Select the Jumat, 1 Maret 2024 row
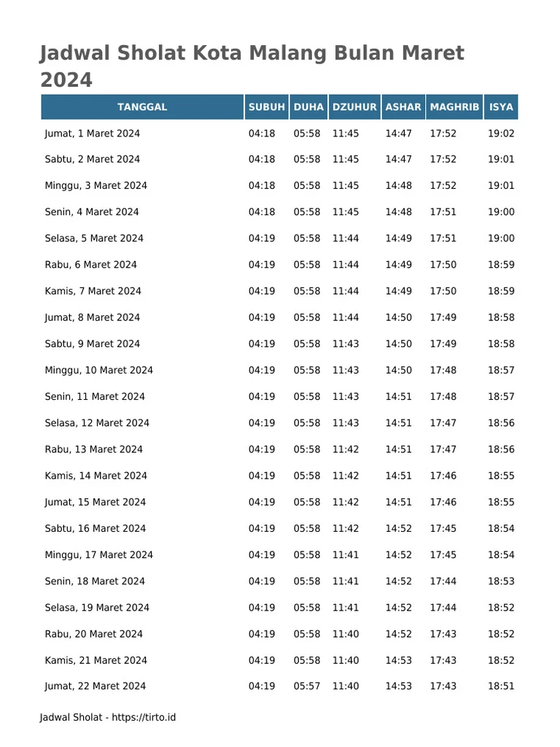The height and width of the screenshot is (747, 560). pyautogui.click(x=279, y=133)
